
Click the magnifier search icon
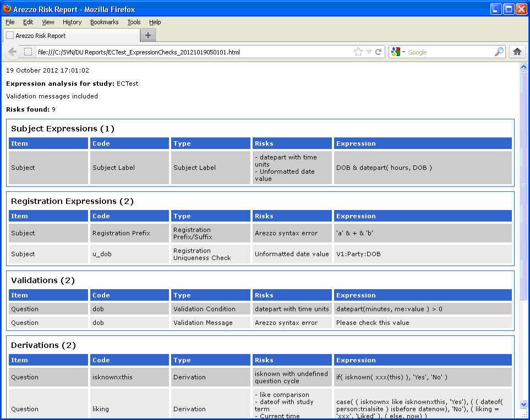(x=499, y=52)
